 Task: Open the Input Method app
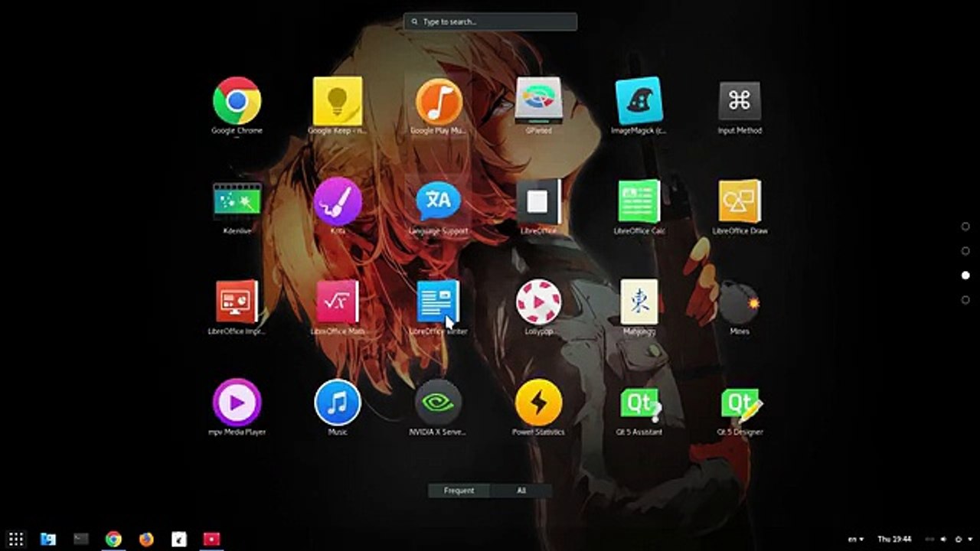[x=740, y=101]
